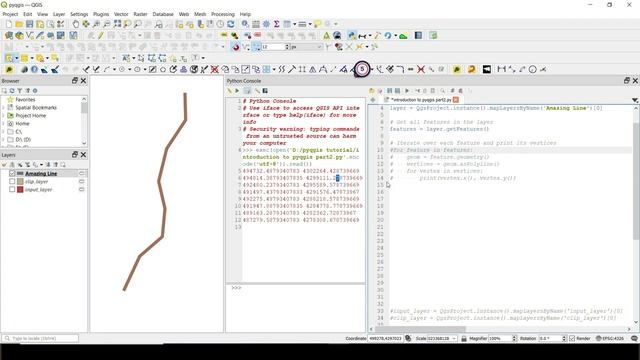Click Clear Console brush icon
The image size is (640, 360).
pyautogui.click(x=230, y=91)
